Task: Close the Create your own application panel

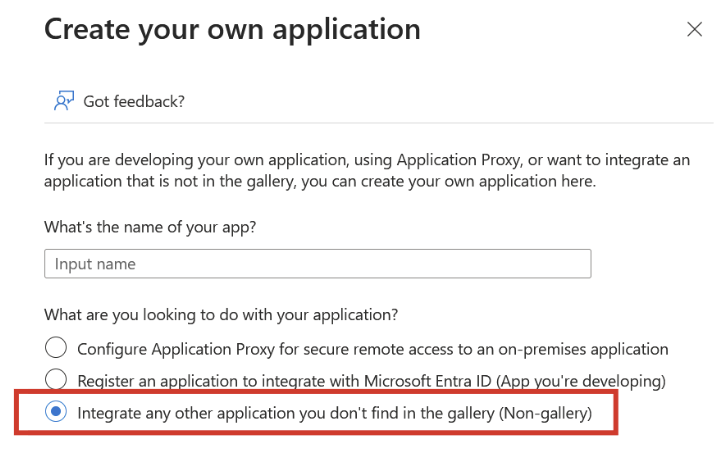Action: [x=694, y=29]
